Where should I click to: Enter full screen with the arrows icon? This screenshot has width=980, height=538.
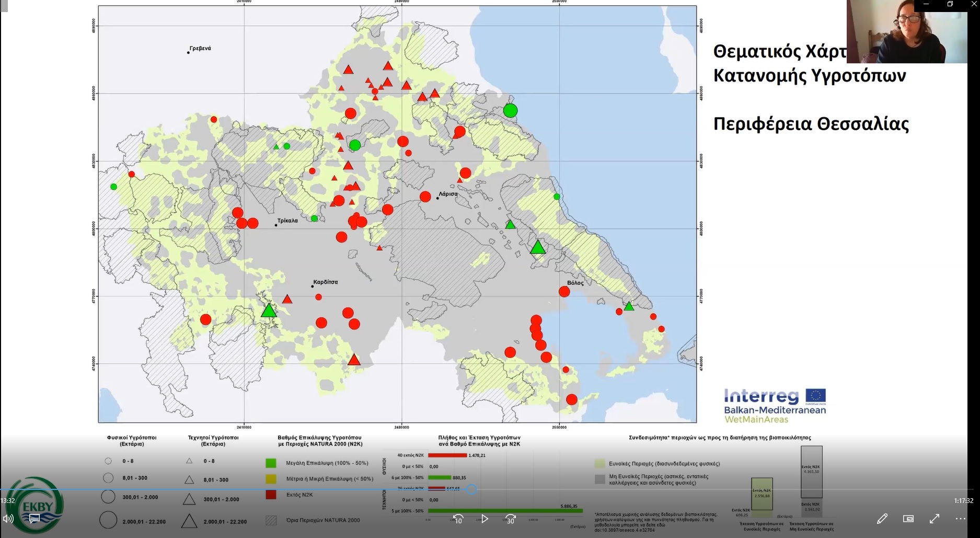[x=935, y=519]
